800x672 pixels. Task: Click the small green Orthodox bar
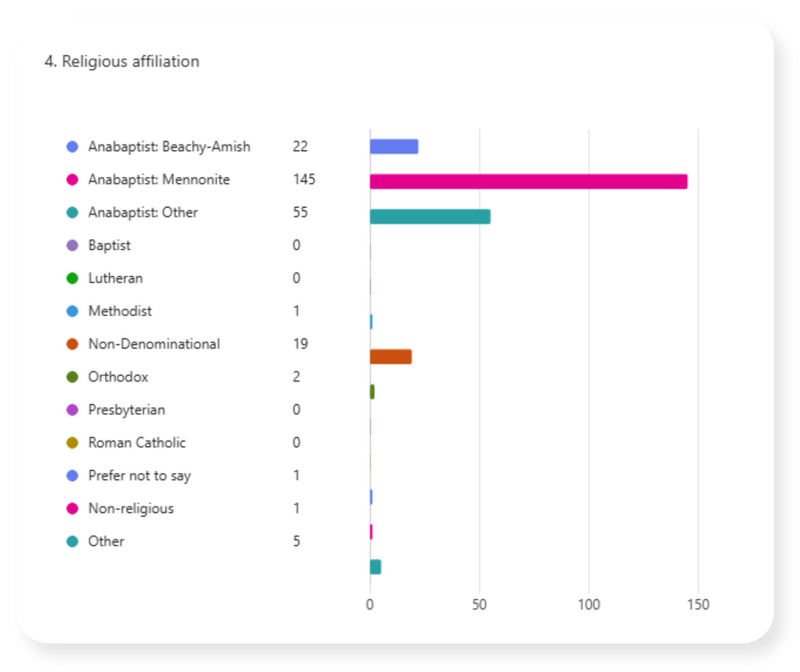[372, 392]
